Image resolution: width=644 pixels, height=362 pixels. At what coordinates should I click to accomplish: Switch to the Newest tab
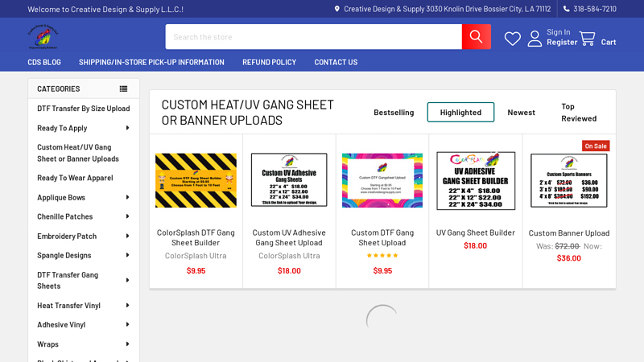pyautogui.click(x=521, y=112)
